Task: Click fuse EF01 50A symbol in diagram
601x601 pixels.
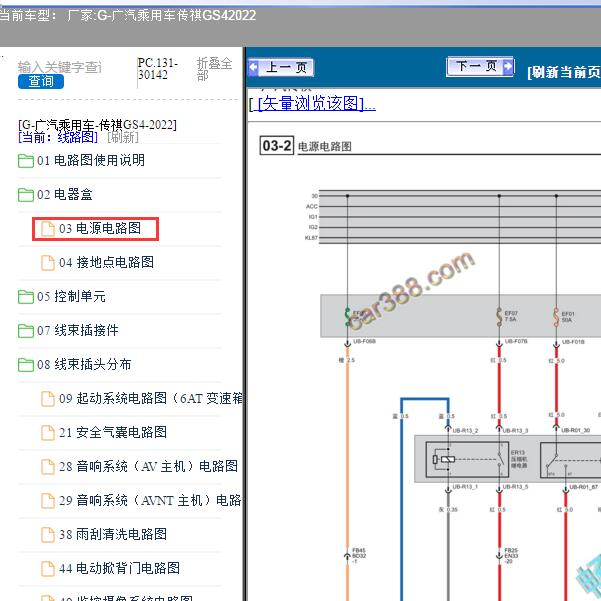Action: tap(556, 317)
